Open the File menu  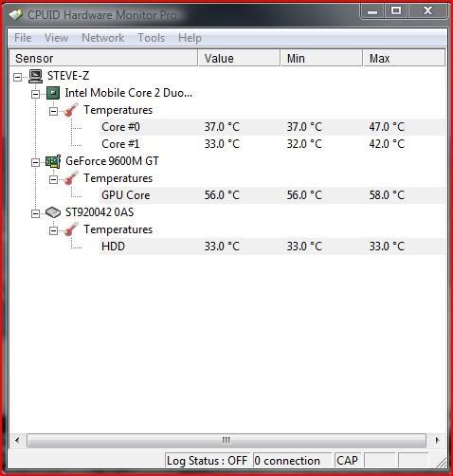[23, 38]
